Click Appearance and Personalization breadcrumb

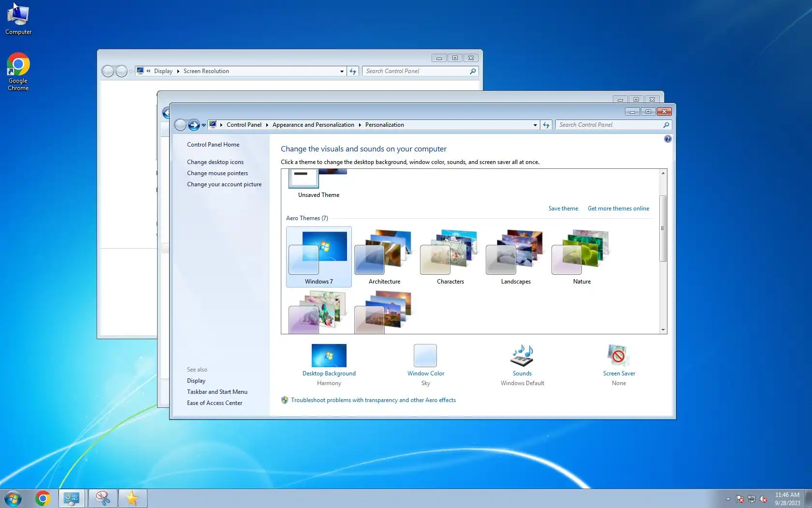pos(313,125)
